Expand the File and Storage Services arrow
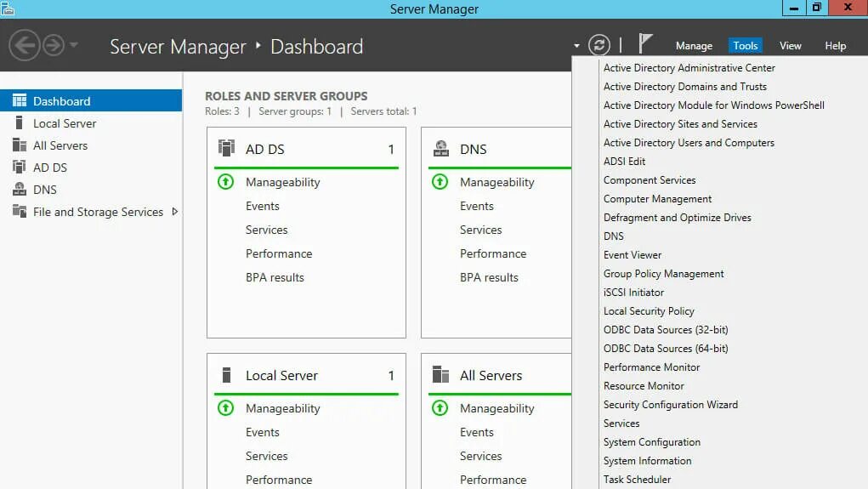868x489 pixels. 175,212
